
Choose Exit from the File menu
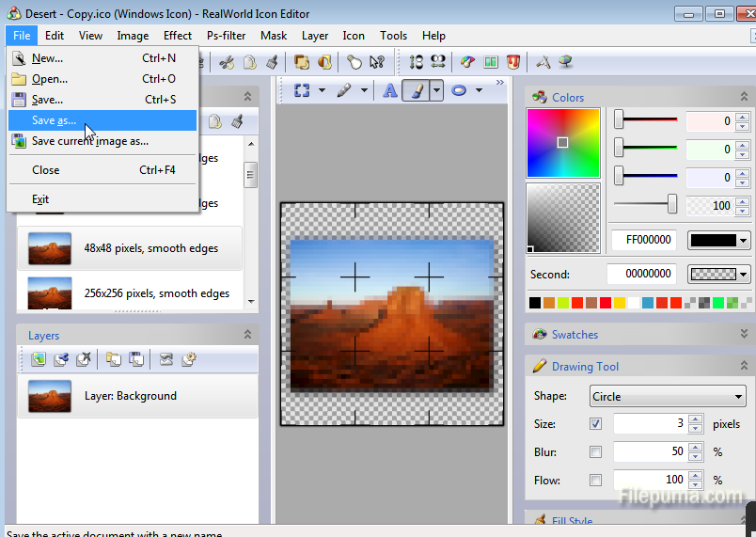pos(40,199)
